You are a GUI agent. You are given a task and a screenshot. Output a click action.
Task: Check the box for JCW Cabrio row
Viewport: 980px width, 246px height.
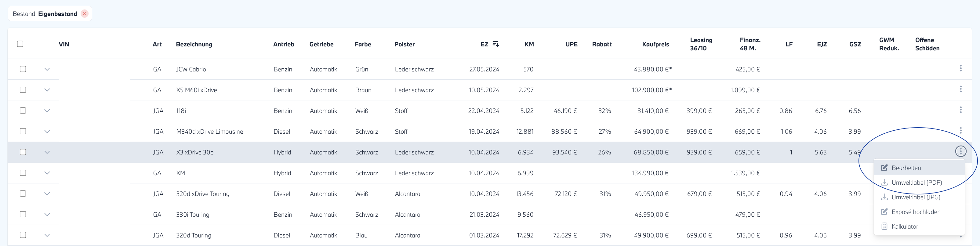coord(23,69)
